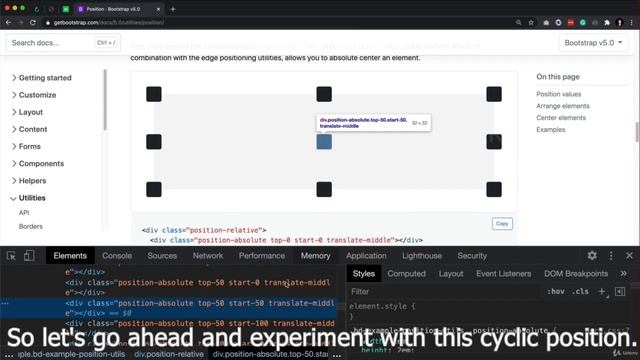
Task: Click the docs sidebar scrollbar
Action: pos(105,100)
